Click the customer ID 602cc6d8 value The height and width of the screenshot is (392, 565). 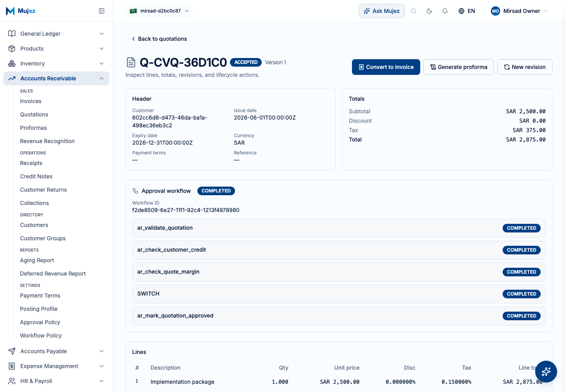pos(170,122)
